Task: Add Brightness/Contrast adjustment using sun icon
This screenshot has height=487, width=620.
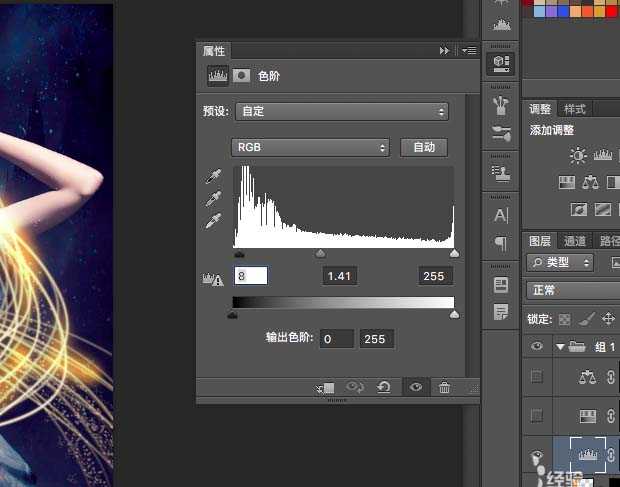Action: click(x=578, y=155)
